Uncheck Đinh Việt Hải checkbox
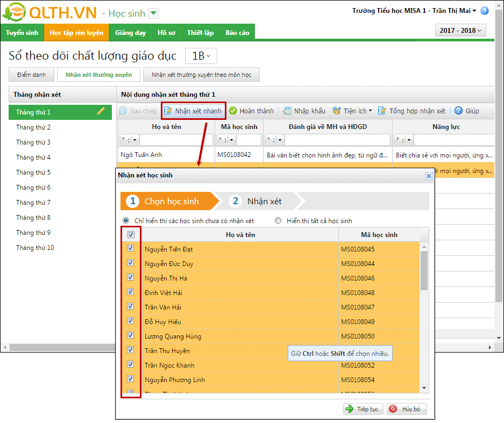 click(x=131, y=292)
